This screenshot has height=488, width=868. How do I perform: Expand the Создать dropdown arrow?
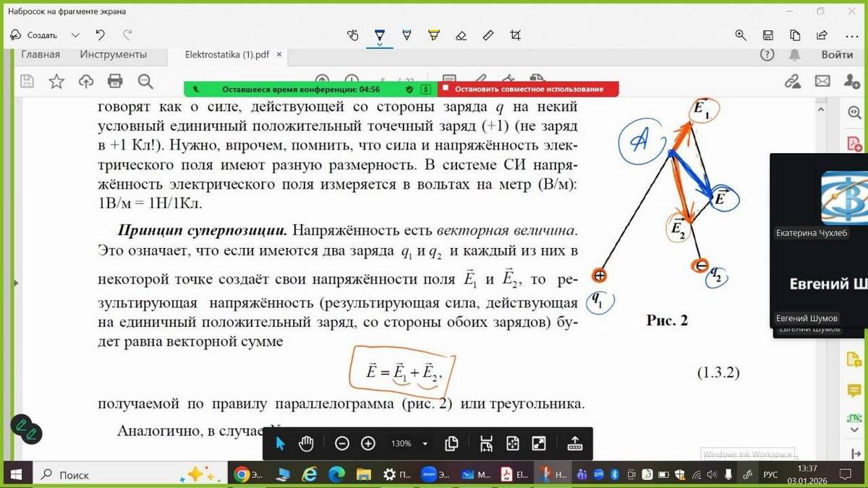click(75, 35)
